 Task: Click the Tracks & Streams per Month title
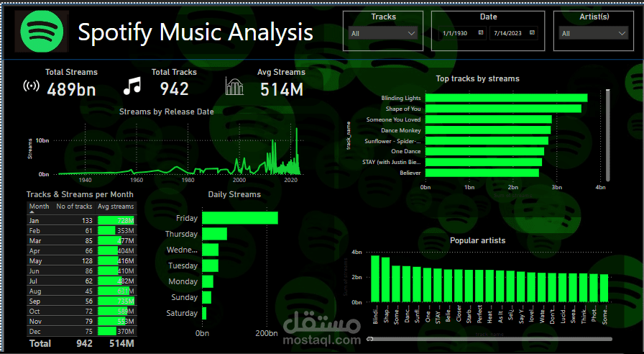[x=80, y=194]
